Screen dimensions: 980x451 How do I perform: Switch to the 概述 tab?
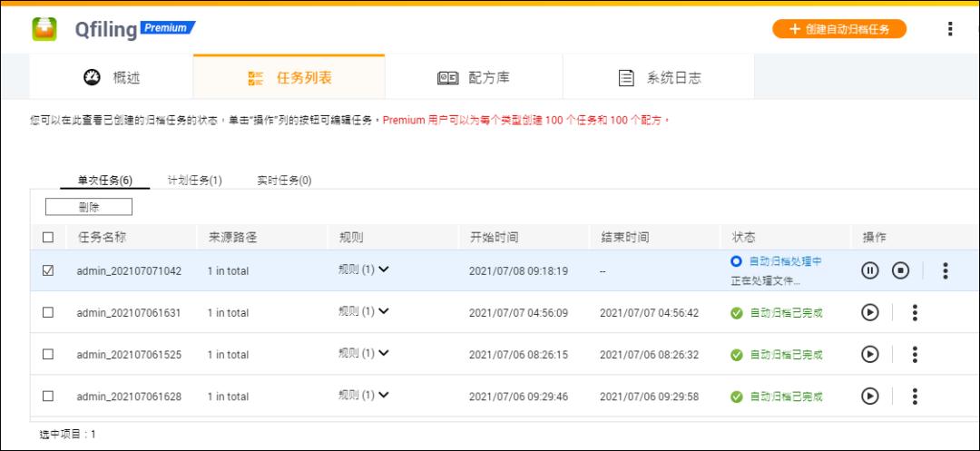tap(112, 77)
